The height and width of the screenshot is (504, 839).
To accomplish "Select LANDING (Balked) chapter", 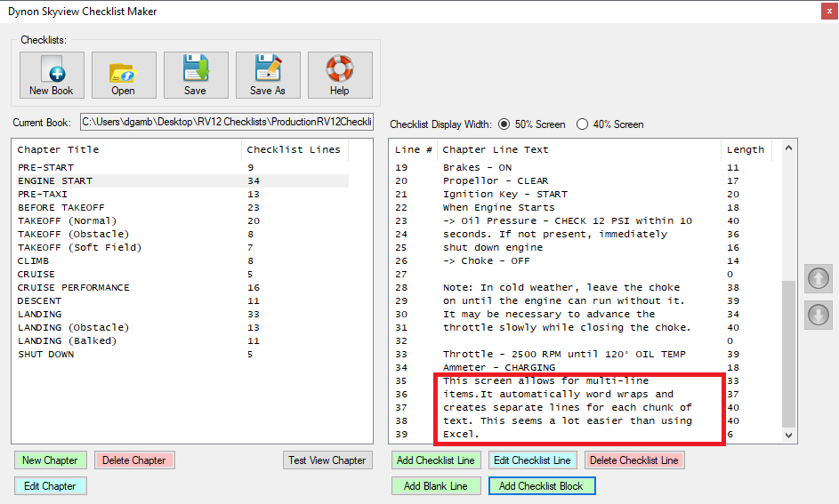I will pos(182,341).
